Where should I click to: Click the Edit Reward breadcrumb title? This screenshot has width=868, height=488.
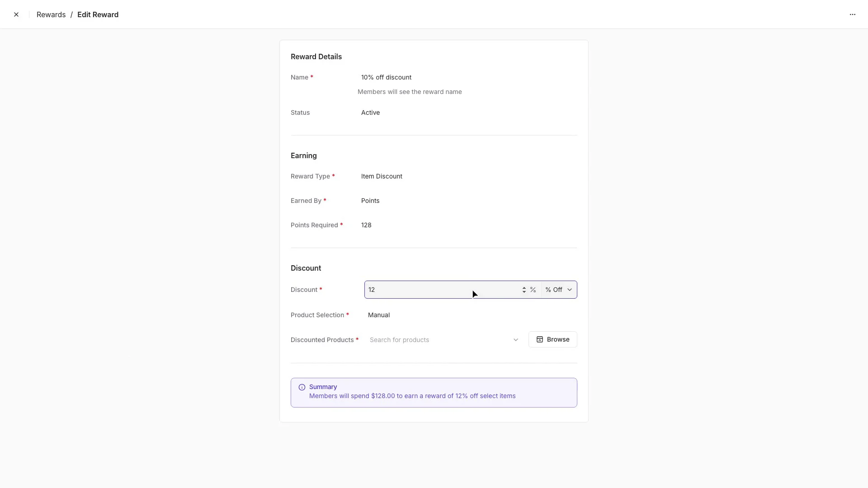click(x=98, y=14)
